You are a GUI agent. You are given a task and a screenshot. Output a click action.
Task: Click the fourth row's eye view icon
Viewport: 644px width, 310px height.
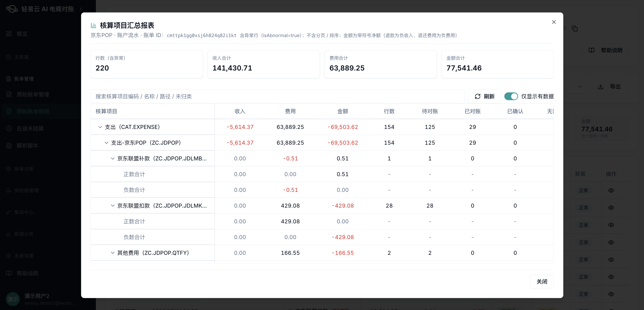611,242
